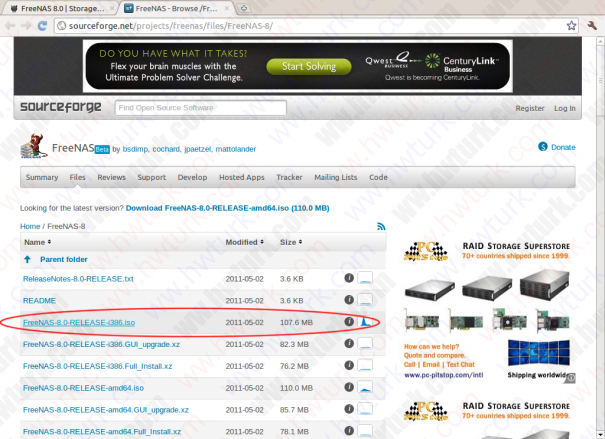Screen dimensions: 605x439
Task: Open the Hosted Apps tab
Action: point(242,177)
